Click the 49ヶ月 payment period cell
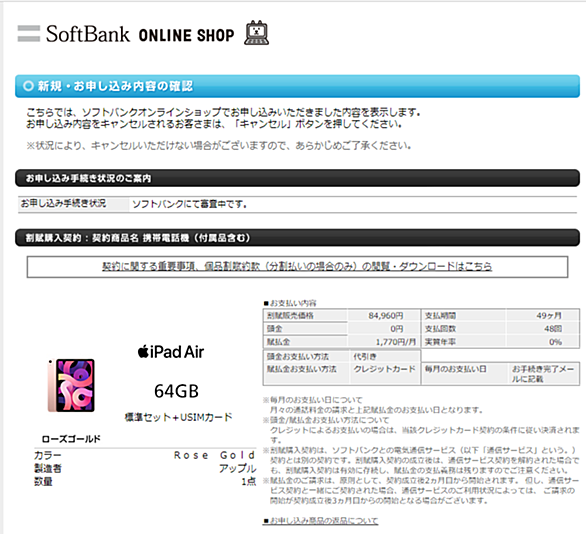 point(543,316)
